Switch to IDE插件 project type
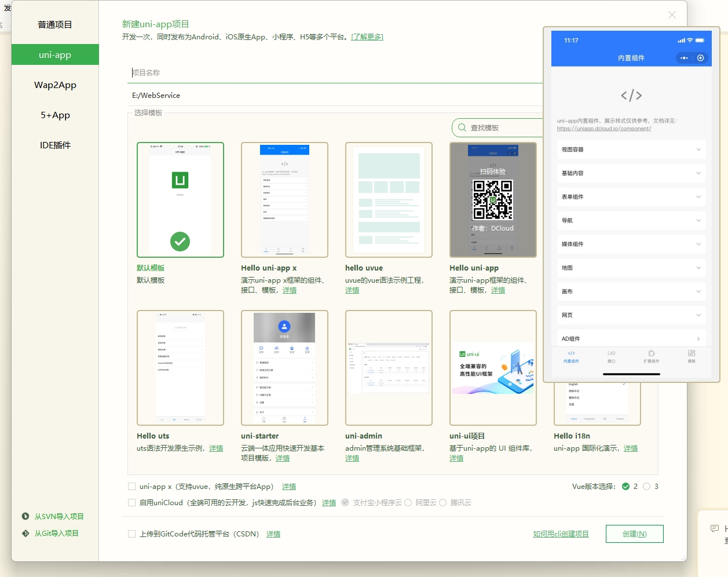This screenshot has width=728, height=577. [55, 145]
